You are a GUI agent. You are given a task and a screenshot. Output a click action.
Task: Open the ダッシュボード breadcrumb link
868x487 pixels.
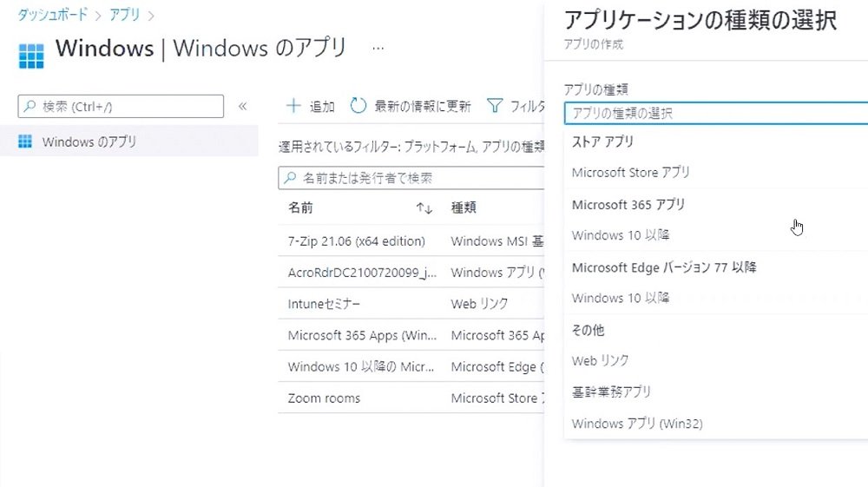(x=53, y=15)
